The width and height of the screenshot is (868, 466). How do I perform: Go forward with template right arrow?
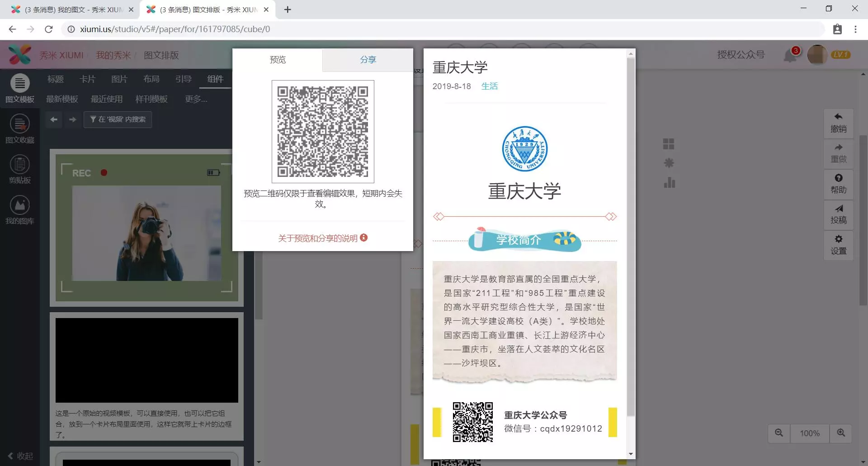(x=72, y=119)
